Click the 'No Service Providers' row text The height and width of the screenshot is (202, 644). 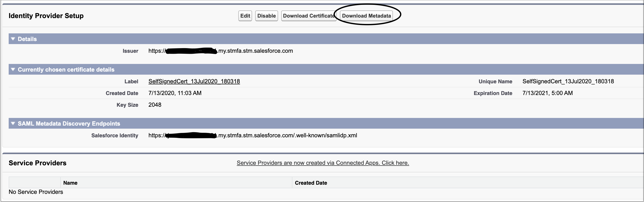coord(36,192)
